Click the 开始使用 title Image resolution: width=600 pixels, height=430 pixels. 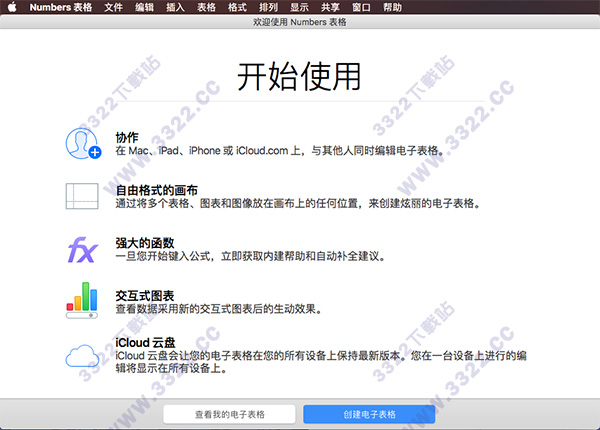(x=299, y=77)
